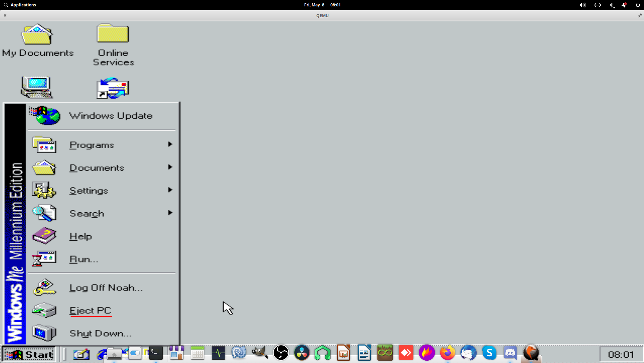This screenshot has width=644, height=363.
Task: Open GIMP from the dock
Action: click(260, 353)
